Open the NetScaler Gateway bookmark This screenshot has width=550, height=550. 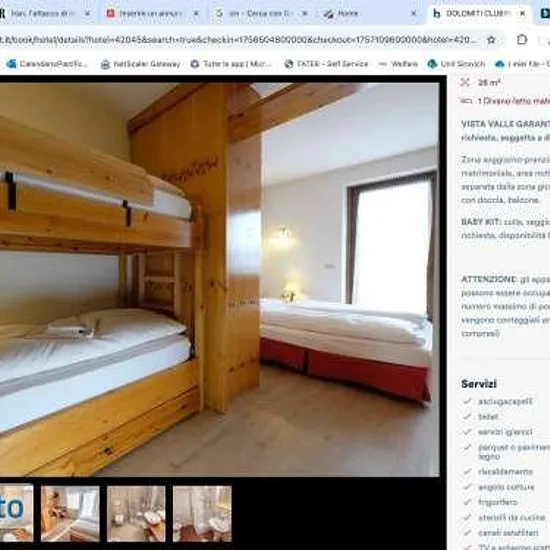(140, 64)
